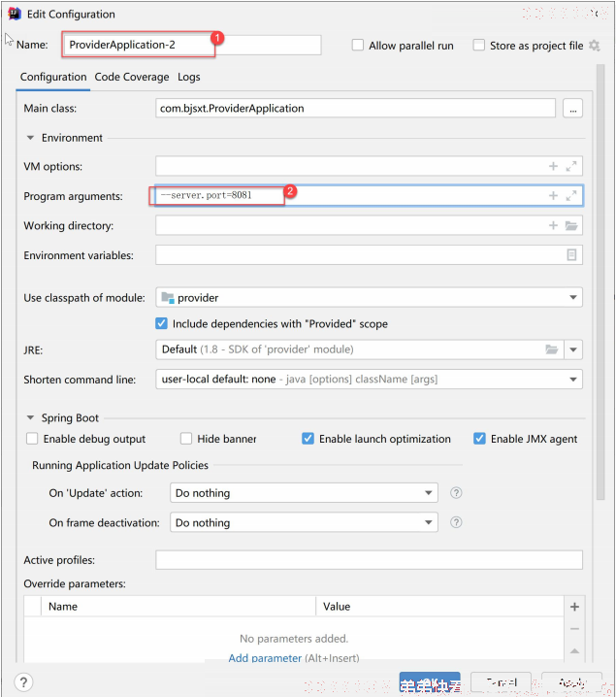Click the Value column header

tap(439, 607)
